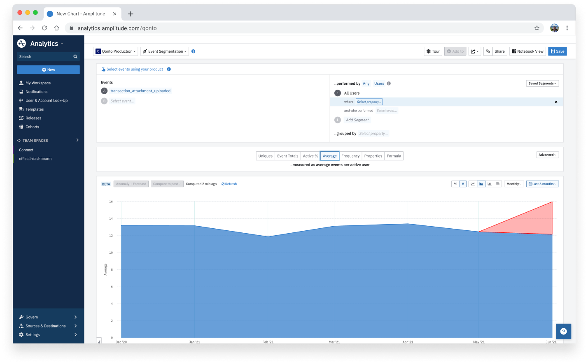The width and height of the screenshot is (588, 364).
Task: Click the Amplitude logo icon
Action: point(22,43)
